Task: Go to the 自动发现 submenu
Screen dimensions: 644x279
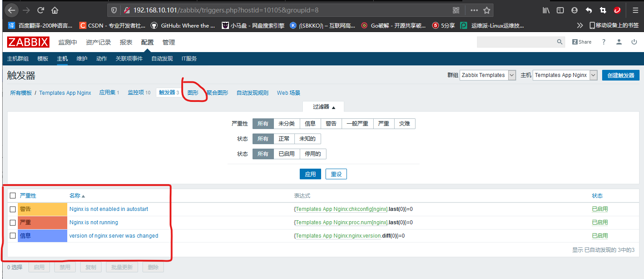Action: [x=162, y=59]
